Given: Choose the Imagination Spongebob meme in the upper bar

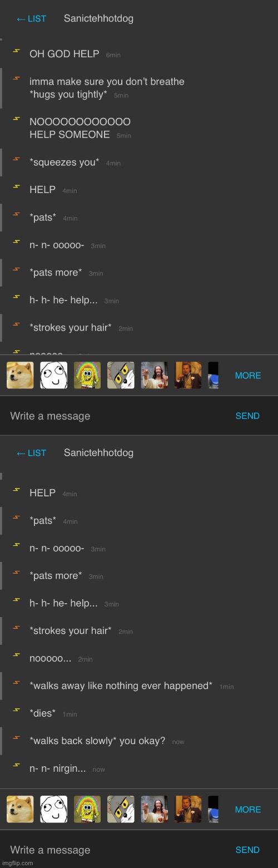Looking at the screenshot, I should pos(87,375).
